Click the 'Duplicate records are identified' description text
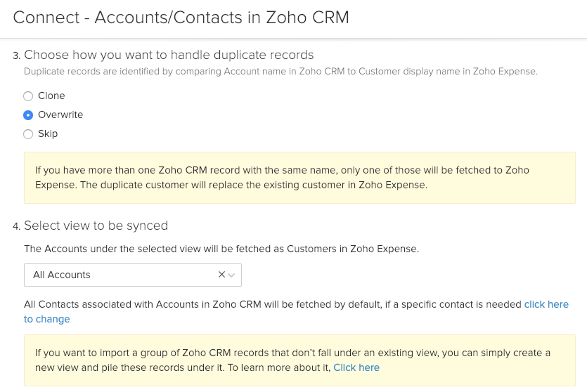Screen dimensions: 587x392 tap(280, 72)
